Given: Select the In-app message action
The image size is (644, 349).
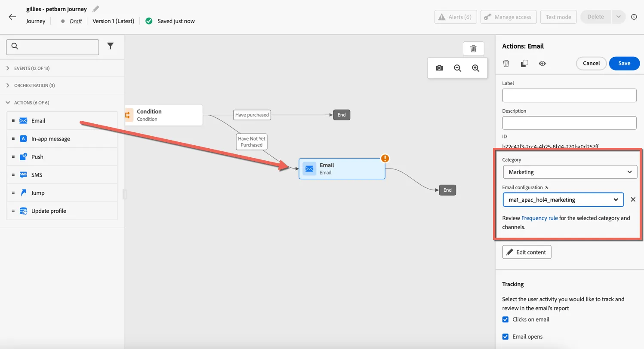Looking at the screenshot, I should (x=62, y=139).
